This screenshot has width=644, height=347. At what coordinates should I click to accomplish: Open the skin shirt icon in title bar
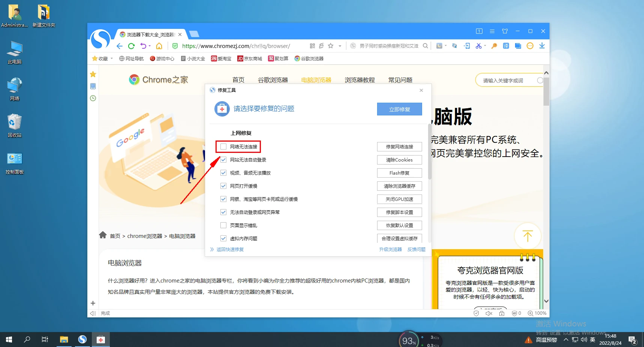coord(505,31)
